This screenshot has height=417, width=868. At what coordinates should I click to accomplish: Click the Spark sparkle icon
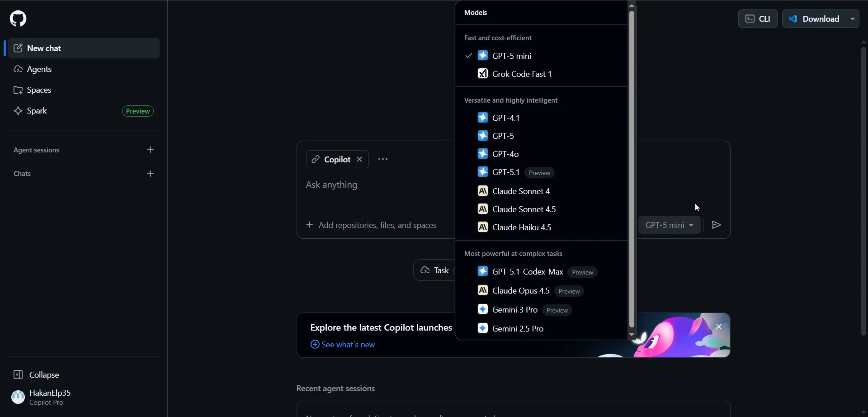coord(18,111)
